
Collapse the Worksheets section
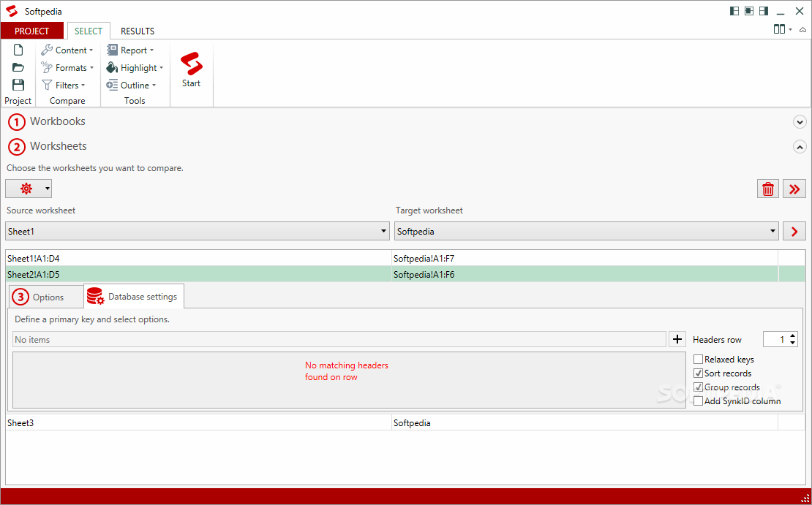[x=800, y=147]
